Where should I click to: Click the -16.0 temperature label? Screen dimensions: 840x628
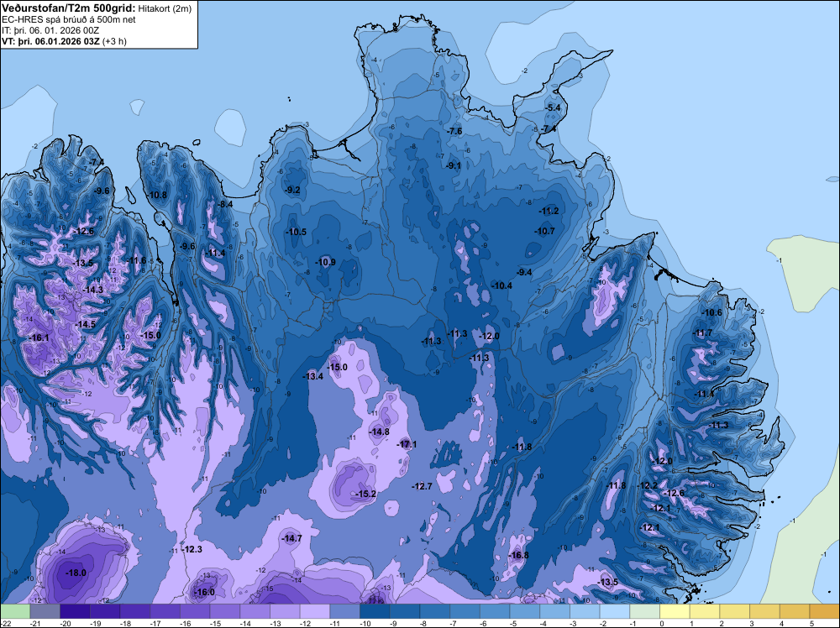tap(204, 592)
